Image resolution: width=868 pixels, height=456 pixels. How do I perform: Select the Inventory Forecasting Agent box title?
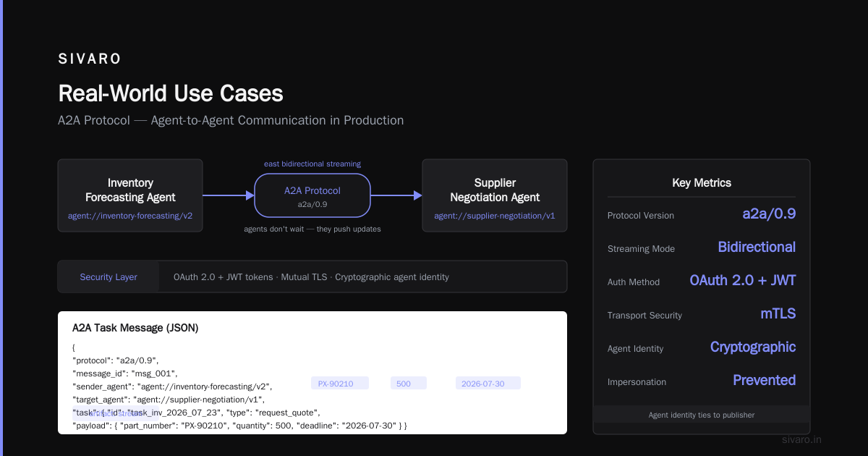click(x=130, y=190)
